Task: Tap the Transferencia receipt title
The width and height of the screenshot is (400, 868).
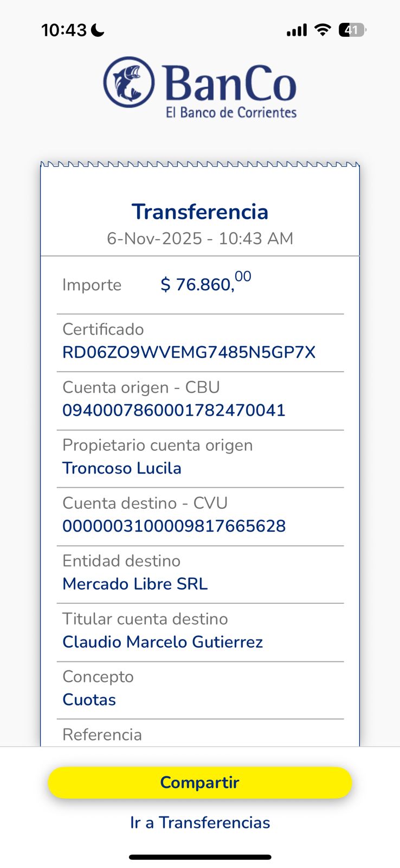Action: 200,212
